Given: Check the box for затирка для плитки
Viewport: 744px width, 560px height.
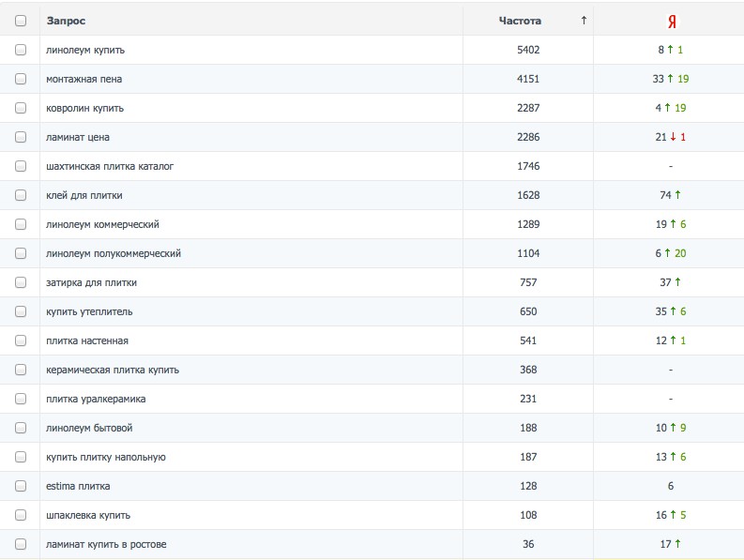Looking at the screenshot, I should pos(21,282).
